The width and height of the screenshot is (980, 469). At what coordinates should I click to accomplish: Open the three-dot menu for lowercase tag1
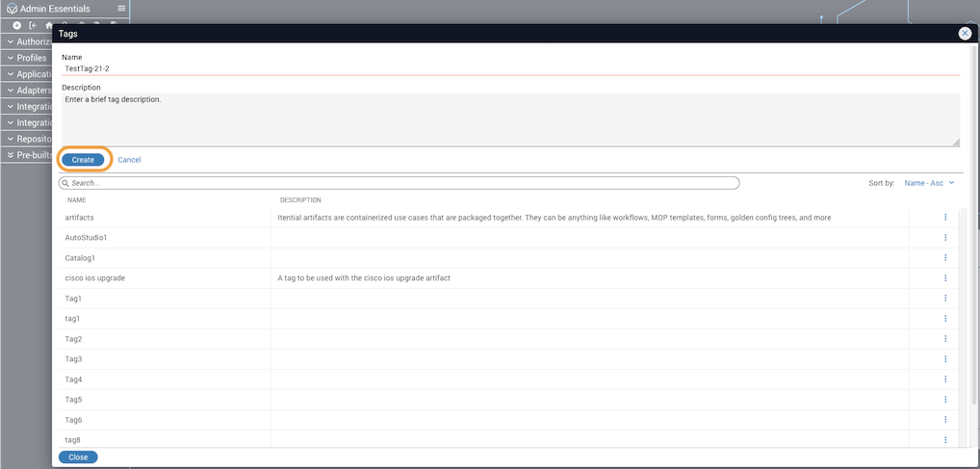tap(945, 319)
